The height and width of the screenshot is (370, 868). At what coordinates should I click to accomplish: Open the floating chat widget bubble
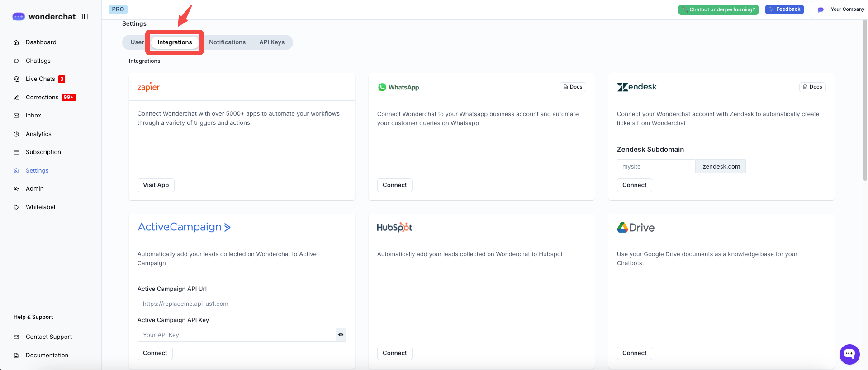[x=849, y=354]
